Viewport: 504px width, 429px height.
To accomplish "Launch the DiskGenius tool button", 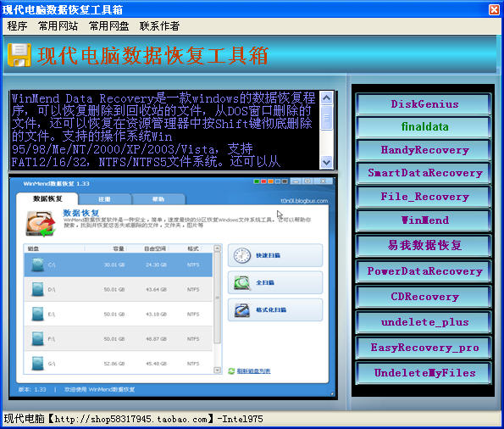I will (424, 104).
